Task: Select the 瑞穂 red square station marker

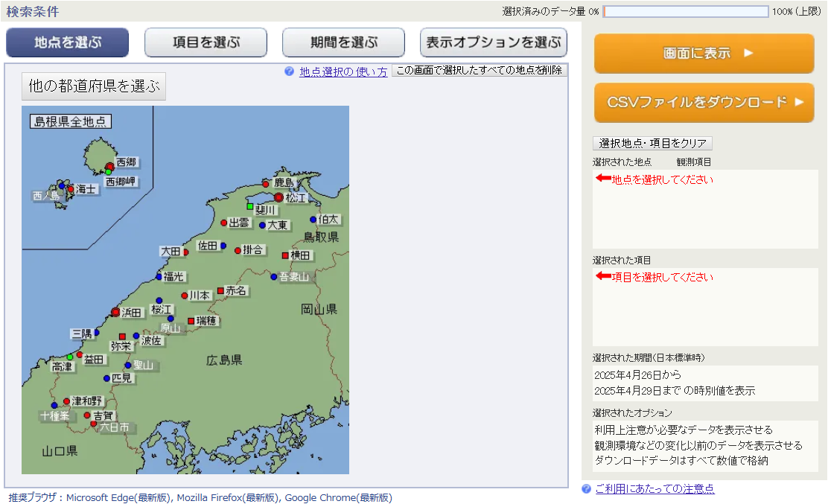Action: (191, 321)
